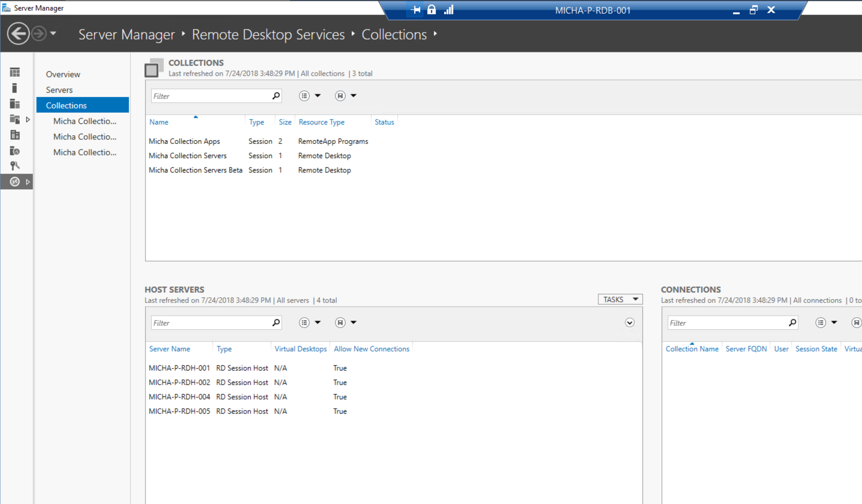Sort collections by Status column
Viewport: 862px width, 504px height.
[x=384, y=122]
